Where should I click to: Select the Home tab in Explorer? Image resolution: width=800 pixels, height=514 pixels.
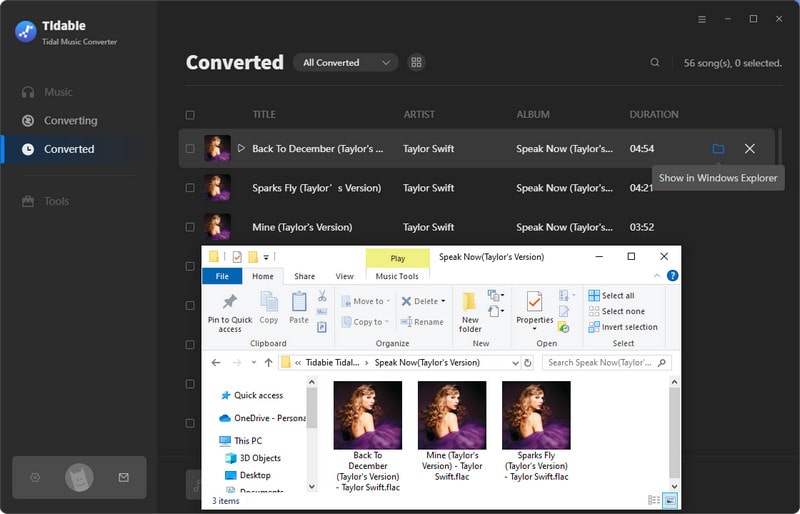pyautogui.click(x=263, y=276)
